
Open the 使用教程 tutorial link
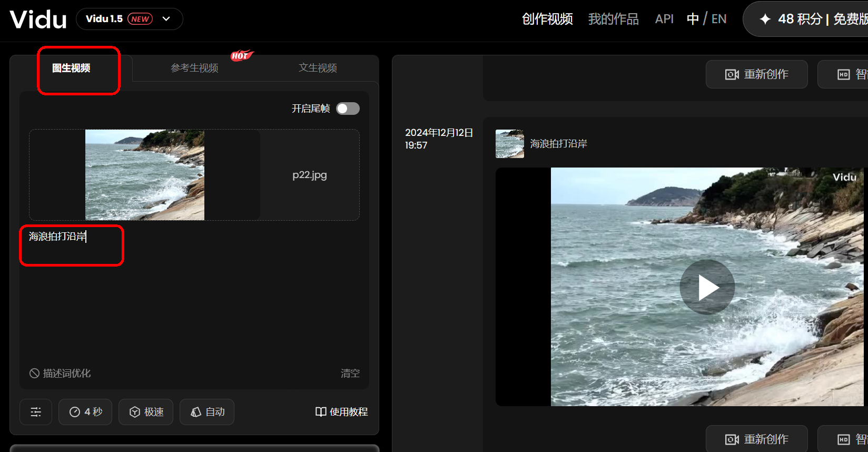[342, 412]
